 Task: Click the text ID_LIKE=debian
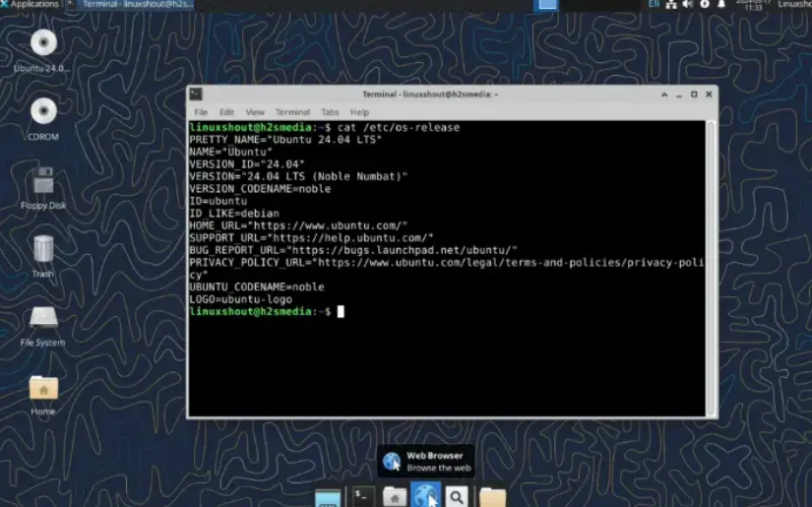[234, 213]
